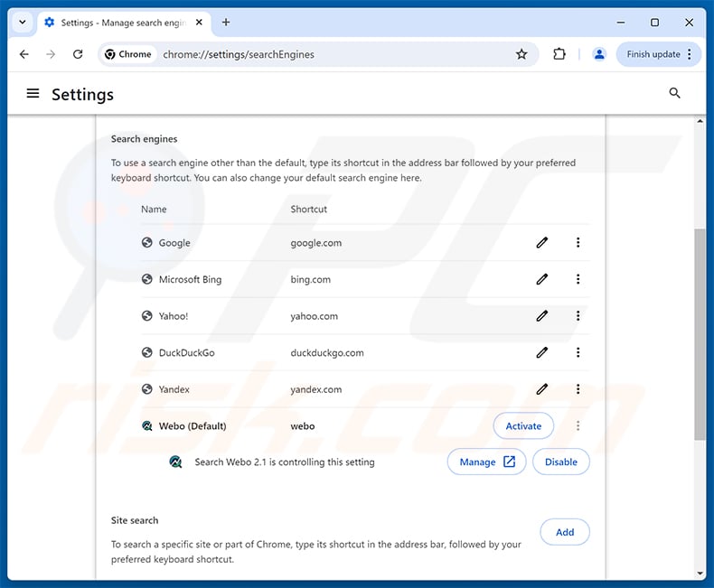Click the Search engines heading
The height and width of the screenshot is (588, 714).
pyautogui.click(x=144, y=139)
